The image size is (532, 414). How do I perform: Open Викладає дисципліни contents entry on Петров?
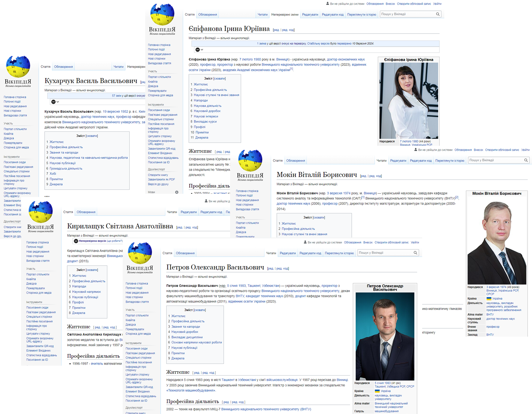(187, 337)
